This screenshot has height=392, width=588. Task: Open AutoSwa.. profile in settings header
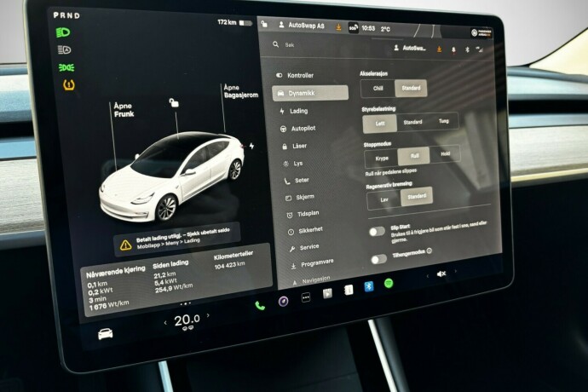[410, 48]
